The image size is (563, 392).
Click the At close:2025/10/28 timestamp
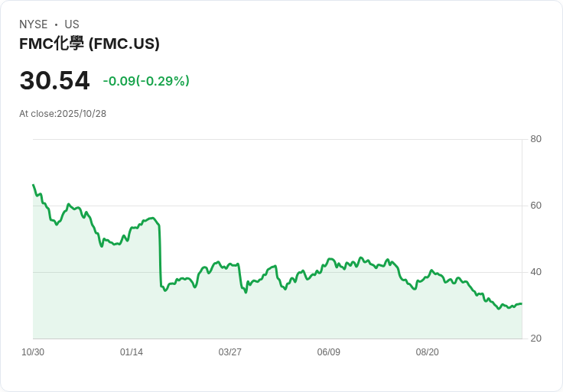[x=63, y=114]
